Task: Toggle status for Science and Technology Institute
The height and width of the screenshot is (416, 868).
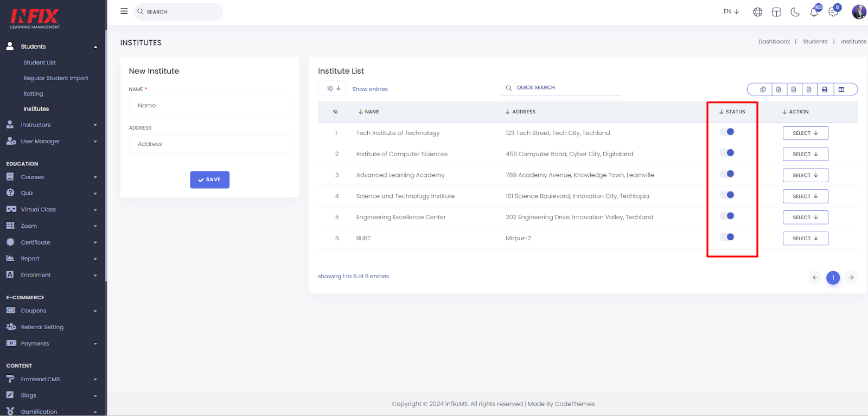Action: tap(726, 195)
